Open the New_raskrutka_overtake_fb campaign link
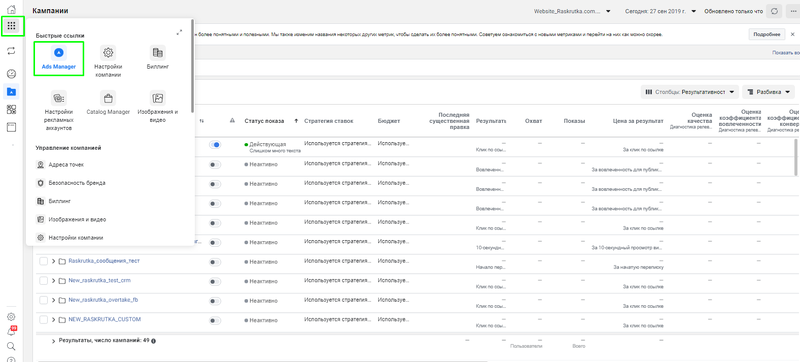The height and width of the screenshot is (362, 800). coord(103,300)
